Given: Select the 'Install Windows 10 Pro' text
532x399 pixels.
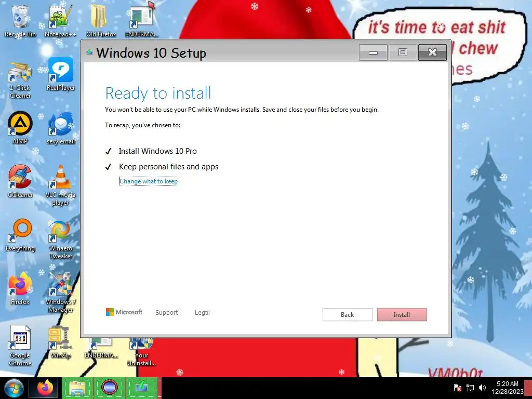Looking at the screenshot, I should (x=158, y=151).
